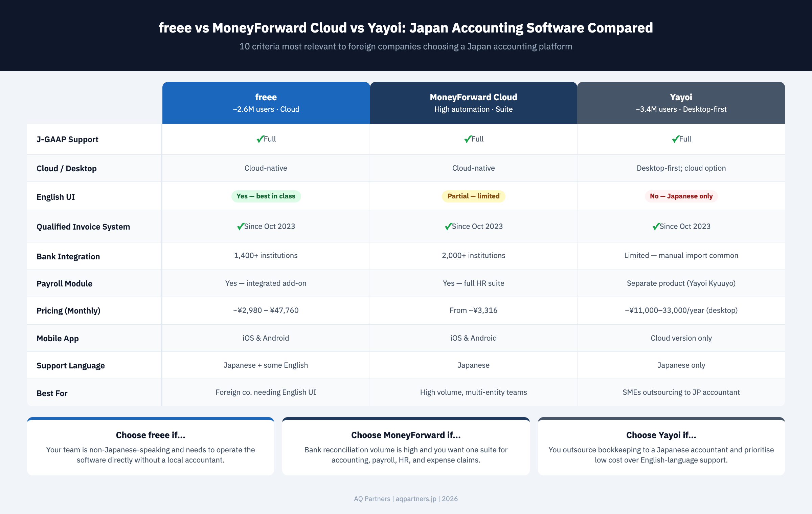Expand the freee column header
Viewport: 812px width, 514px height.
click(x=266, y=103)
